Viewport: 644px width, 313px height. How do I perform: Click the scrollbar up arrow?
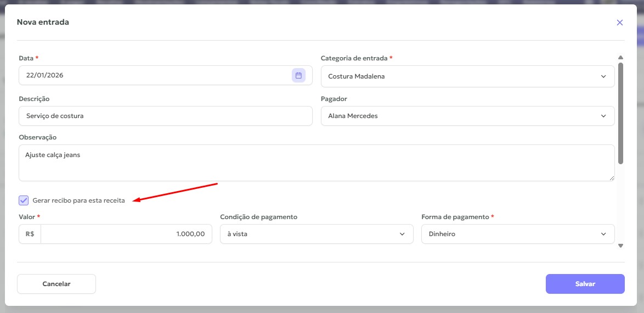(620, 58)
